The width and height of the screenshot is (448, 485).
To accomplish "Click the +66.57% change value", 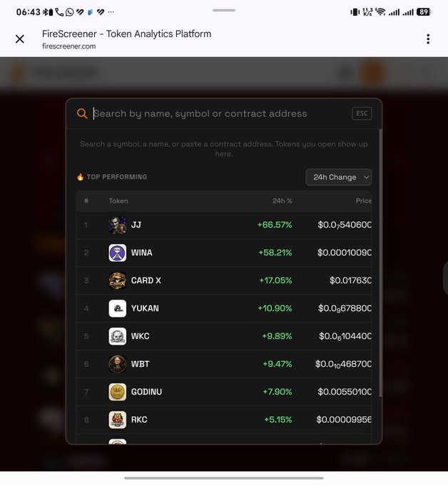I will point(275,225).
